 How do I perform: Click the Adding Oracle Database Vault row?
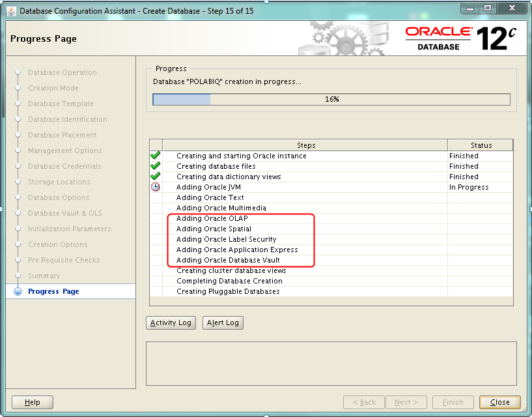coord(331,260)
